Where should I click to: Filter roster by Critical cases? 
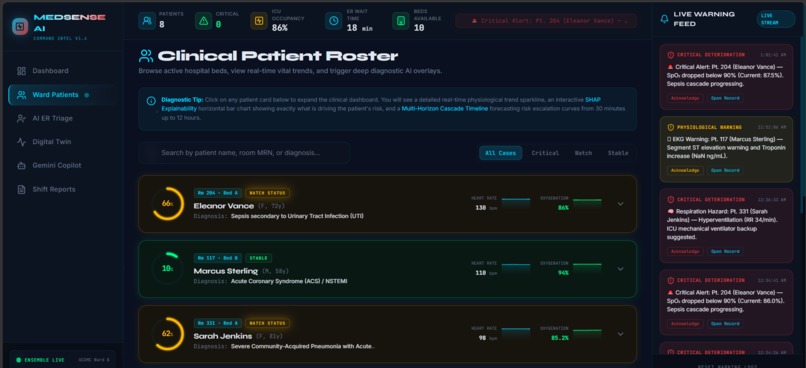click(545, 153)
